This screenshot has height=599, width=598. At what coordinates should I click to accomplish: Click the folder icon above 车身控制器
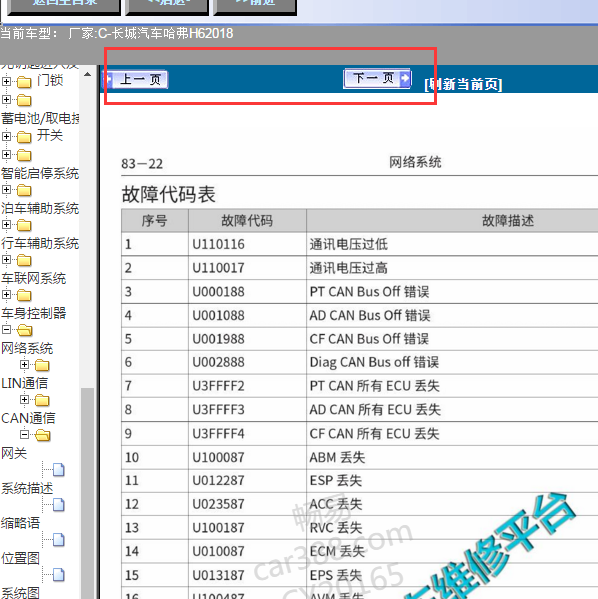click(x=24, y=295)
